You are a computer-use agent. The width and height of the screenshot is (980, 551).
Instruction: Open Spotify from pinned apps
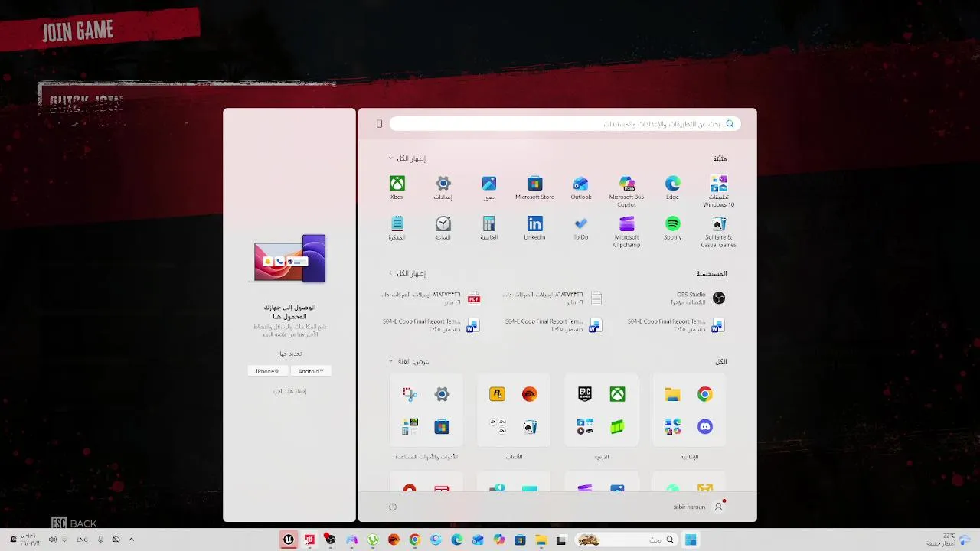pos(672,228)
